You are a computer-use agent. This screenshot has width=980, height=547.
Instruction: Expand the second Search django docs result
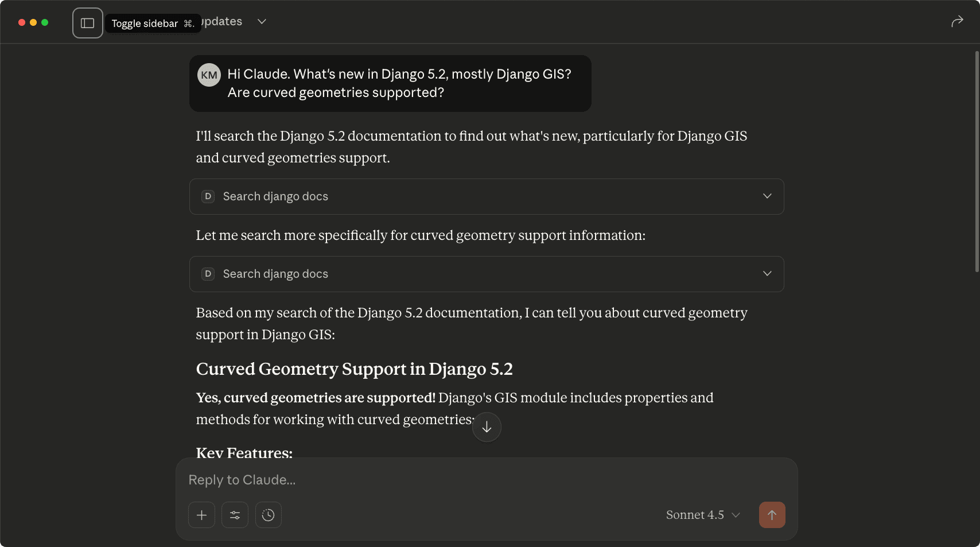point(767,274)
